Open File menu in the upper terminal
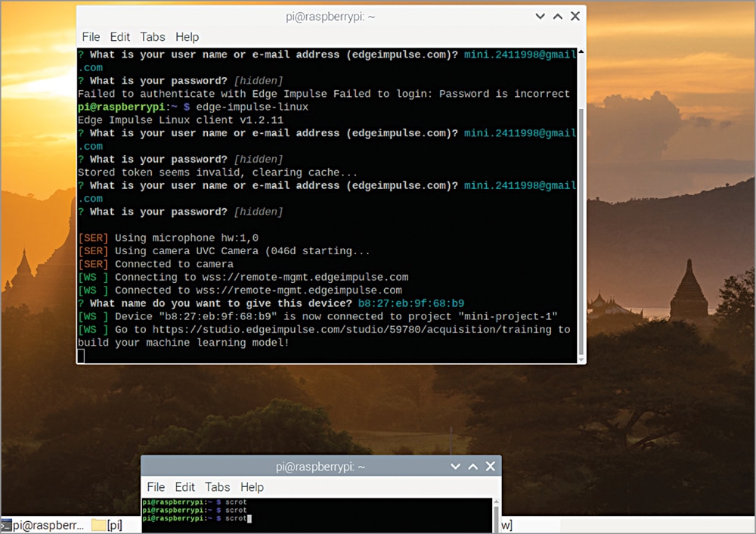 coord(91,37)
